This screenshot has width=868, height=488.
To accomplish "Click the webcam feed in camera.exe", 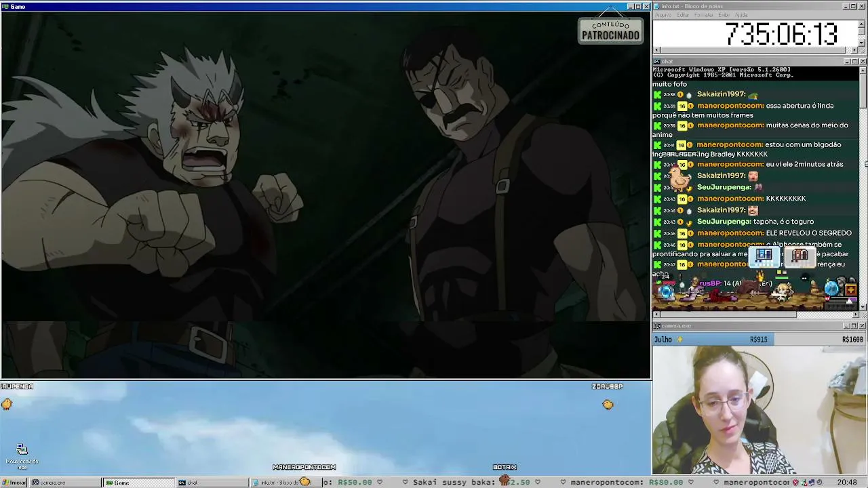I will point(759,410).
